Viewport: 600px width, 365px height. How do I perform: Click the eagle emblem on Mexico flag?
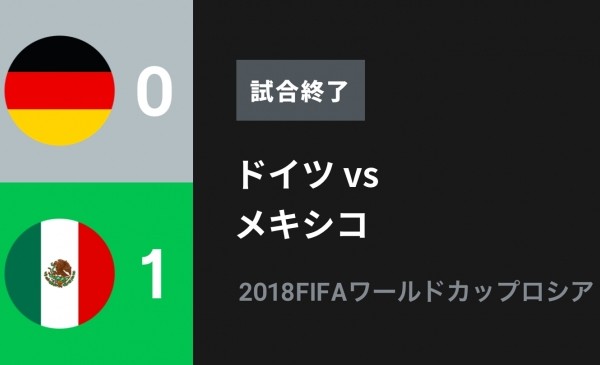[x=60, y=273]
